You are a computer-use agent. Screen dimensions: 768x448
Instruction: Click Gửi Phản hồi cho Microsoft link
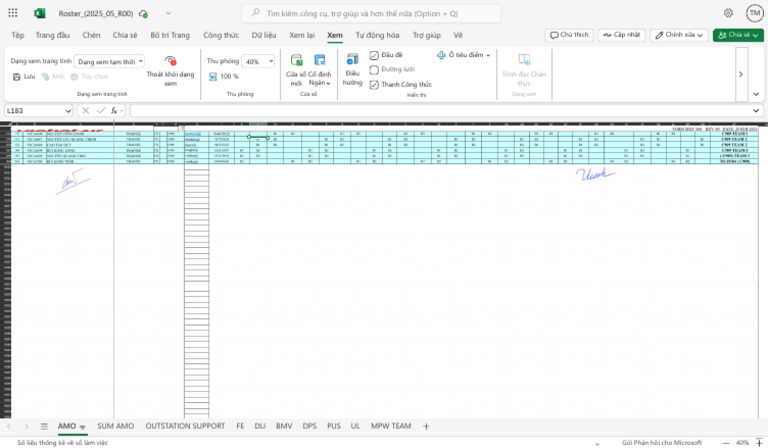pos(662,443)
